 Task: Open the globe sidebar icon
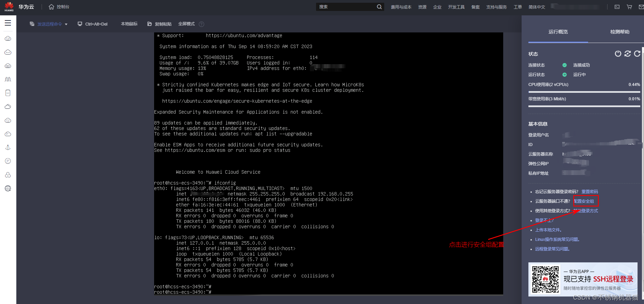8,188
